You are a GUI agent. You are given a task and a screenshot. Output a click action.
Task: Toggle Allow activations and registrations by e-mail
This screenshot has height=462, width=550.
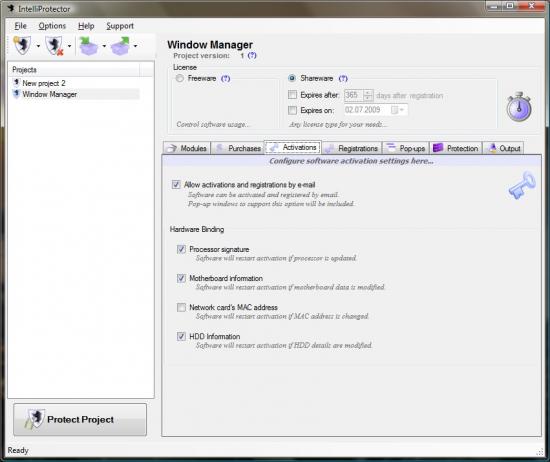[x=176, y=185]
